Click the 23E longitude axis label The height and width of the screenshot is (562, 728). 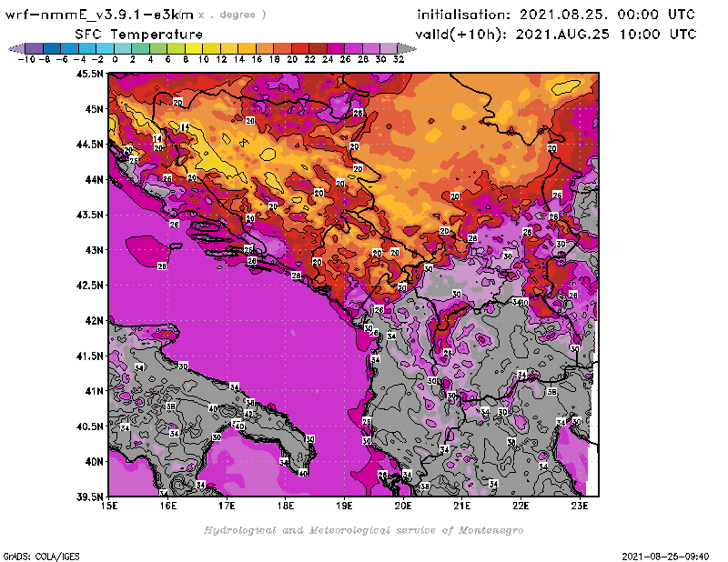click(580, 506)
